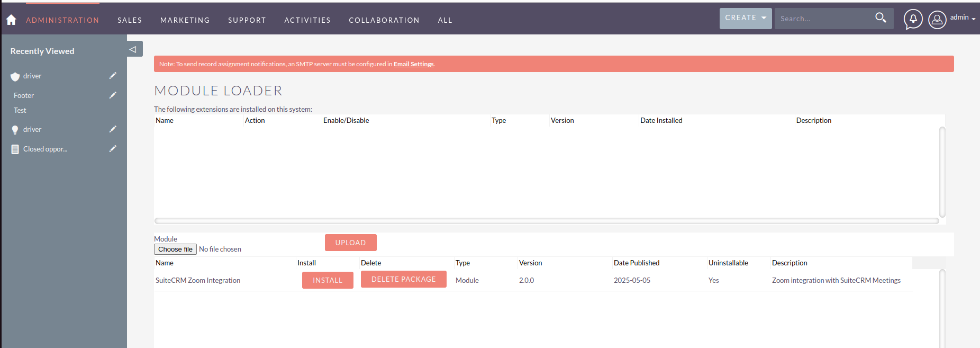Click the installed extensions horizontal scrollbar
This screenshot has width=980, height=348.
click(x=547, y=221)
